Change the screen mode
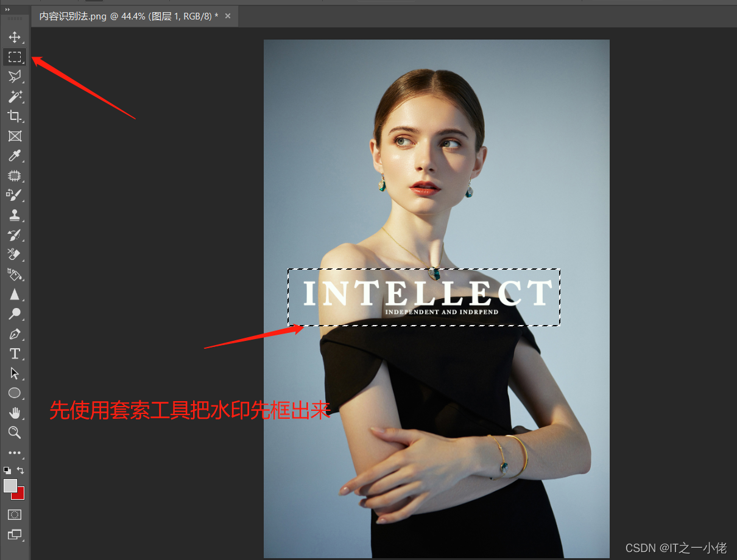The width and height of the screenshot is (737, 560). [15, 534]
